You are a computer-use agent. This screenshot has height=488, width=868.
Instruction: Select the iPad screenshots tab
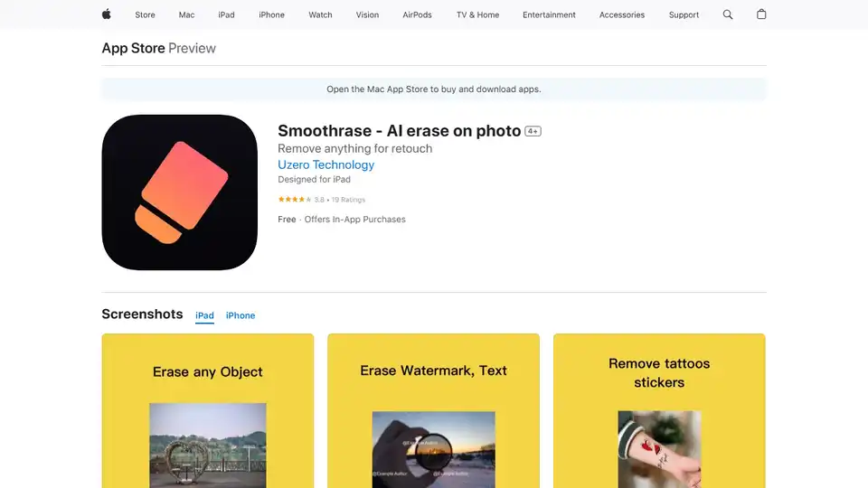[x=205, y=315]
